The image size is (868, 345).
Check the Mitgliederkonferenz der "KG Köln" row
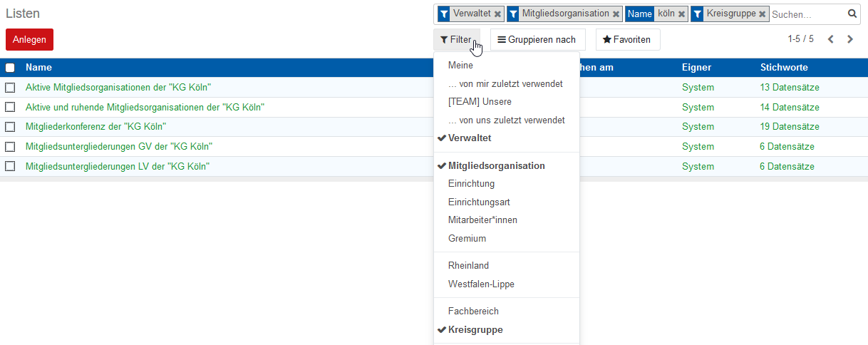pyautogui.click(x=10, y=127)
